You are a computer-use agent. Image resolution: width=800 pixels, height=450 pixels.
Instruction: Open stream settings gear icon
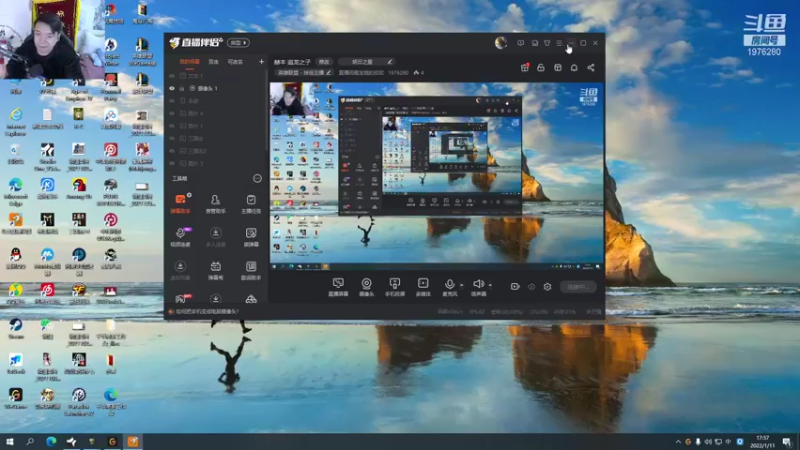[547, 287]
